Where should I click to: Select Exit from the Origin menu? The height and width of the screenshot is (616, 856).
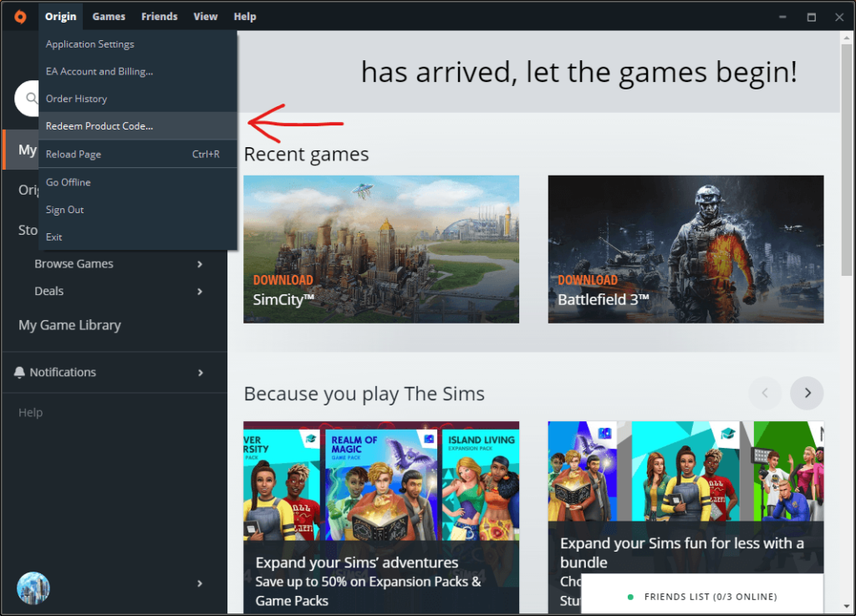[138, 237]
